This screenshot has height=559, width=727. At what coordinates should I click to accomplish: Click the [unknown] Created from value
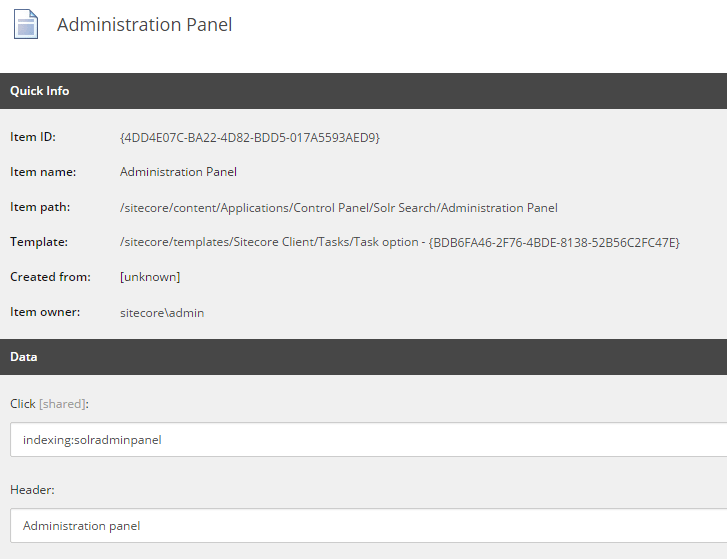pos(150,277)
